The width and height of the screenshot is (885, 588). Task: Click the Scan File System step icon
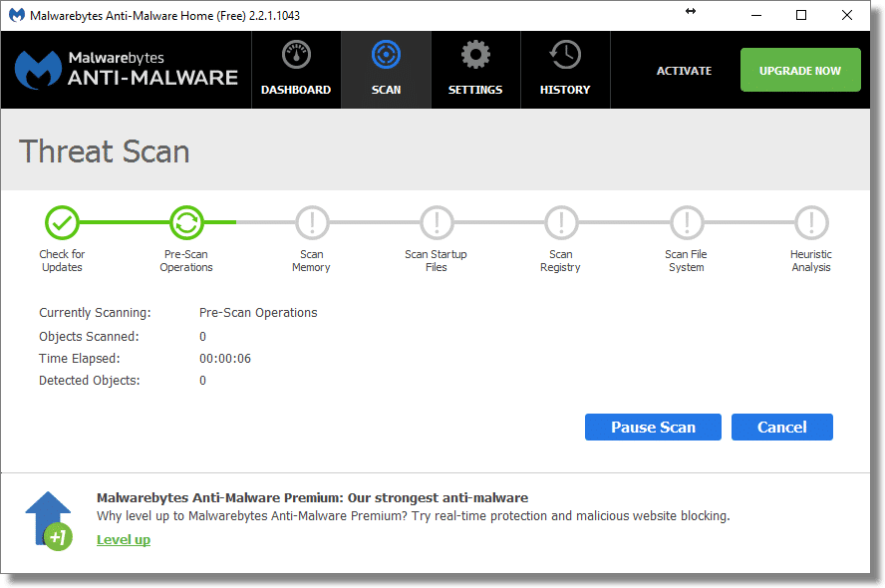point(687,223)
